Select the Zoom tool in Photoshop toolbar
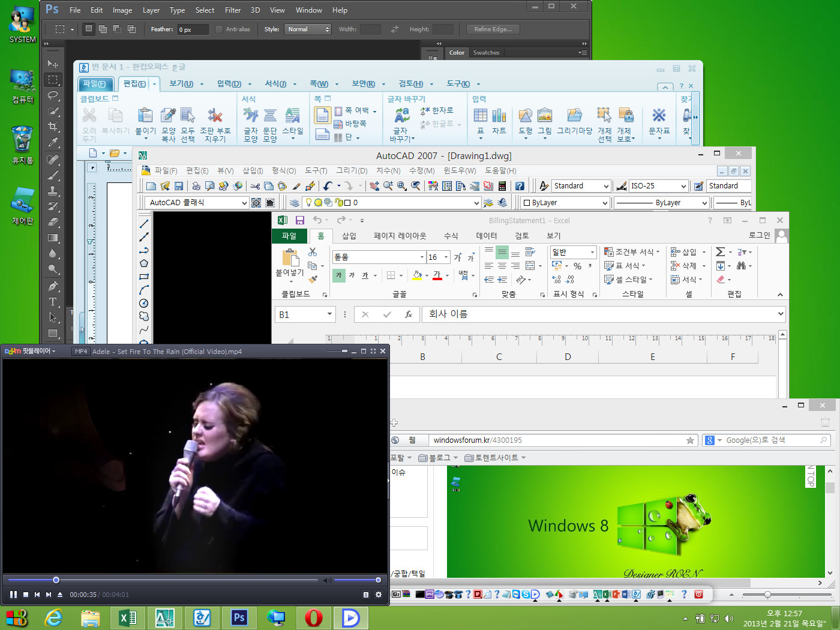Image resolution: width=840 pixels, height=630 pixels. [x=53, y=269]
